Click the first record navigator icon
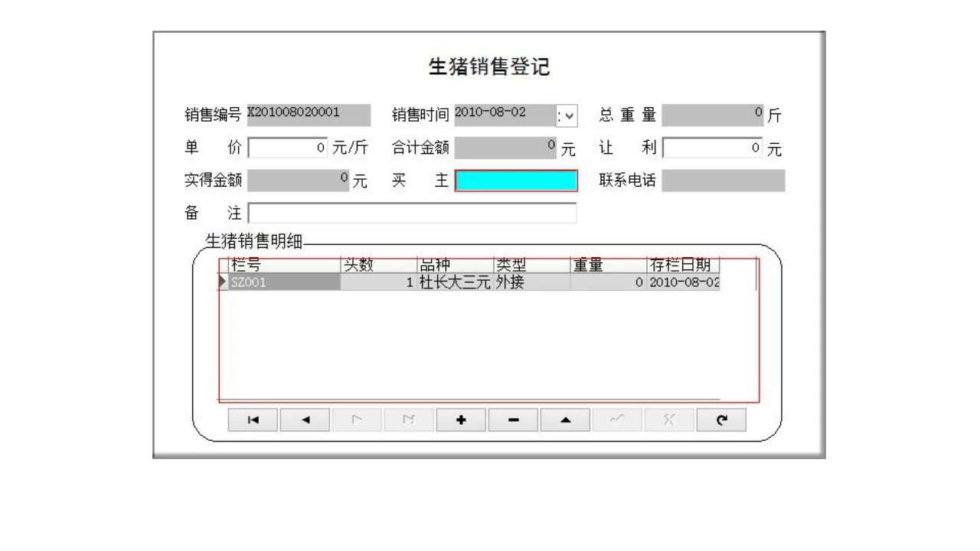The image size is (980, 551). point(253,419)
